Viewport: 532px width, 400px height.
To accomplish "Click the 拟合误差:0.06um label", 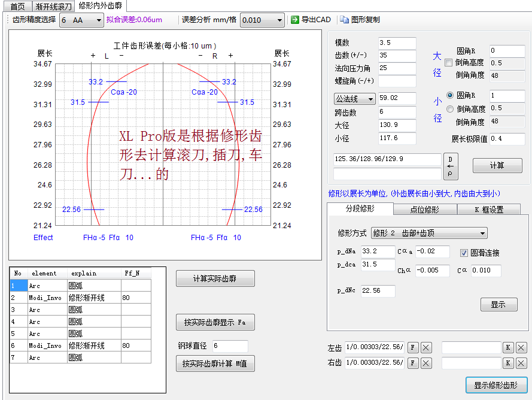I will point(135,20).
